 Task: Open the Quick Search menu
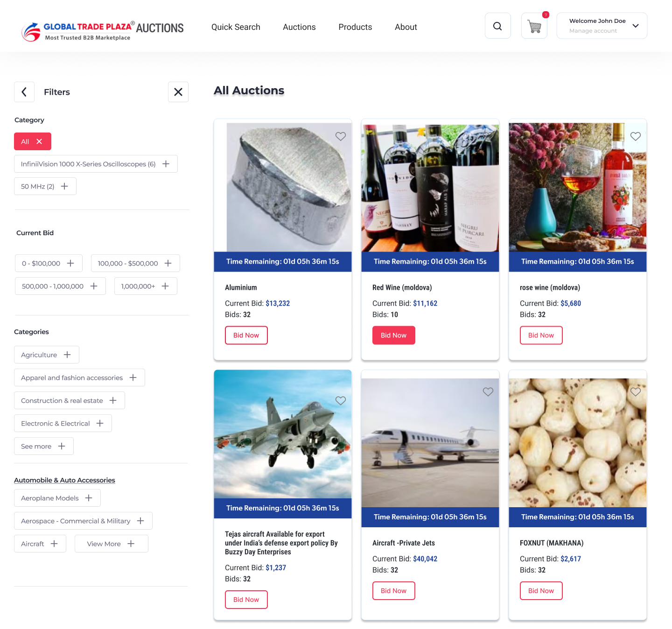(x=236, y=27)
